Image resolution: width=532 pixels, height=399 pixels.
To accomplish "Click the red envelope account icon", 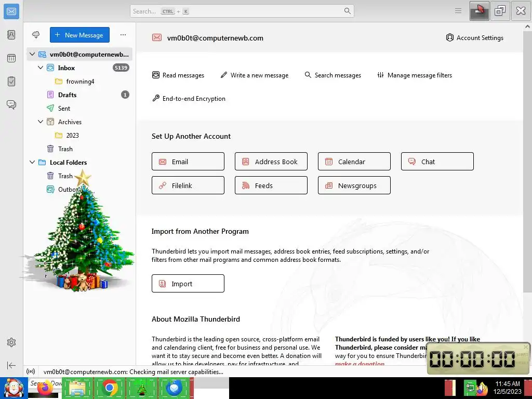I will tap(157, 37).
